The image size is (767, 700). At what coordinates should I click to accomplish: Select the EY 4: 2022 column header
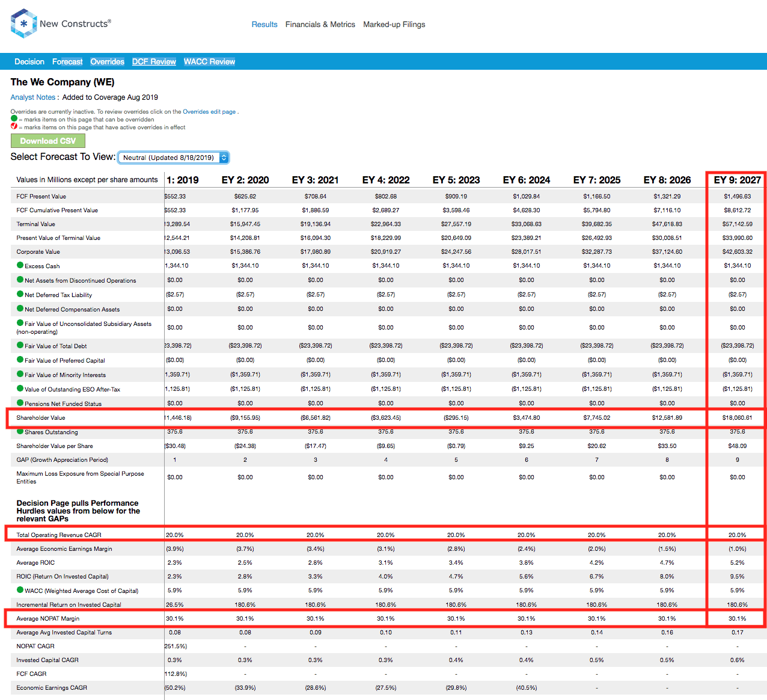tap(386, 180)
